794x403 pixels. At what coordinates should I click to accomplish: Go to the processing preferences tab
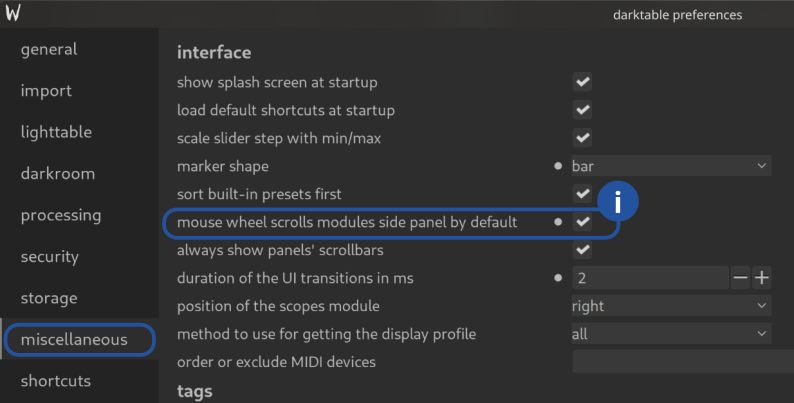61,215
